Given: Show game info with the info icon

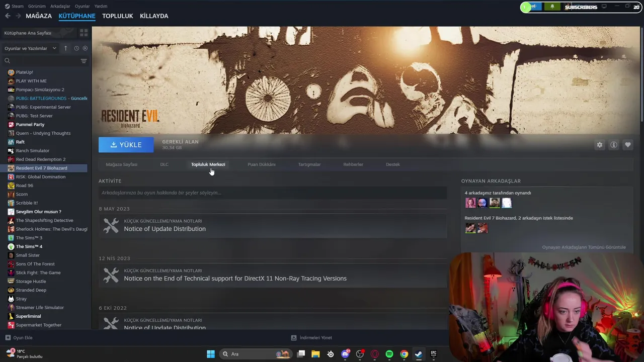Looking at the screenshot, I should (x=614, y=145).
